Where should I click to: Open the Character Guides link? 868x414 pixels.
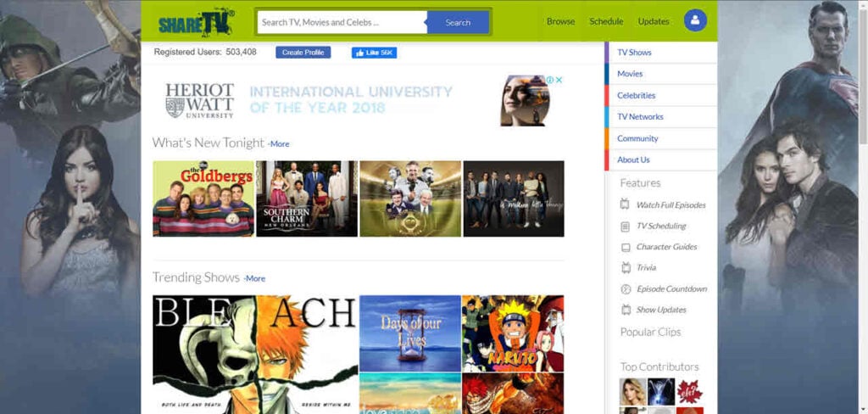point(666,247)
